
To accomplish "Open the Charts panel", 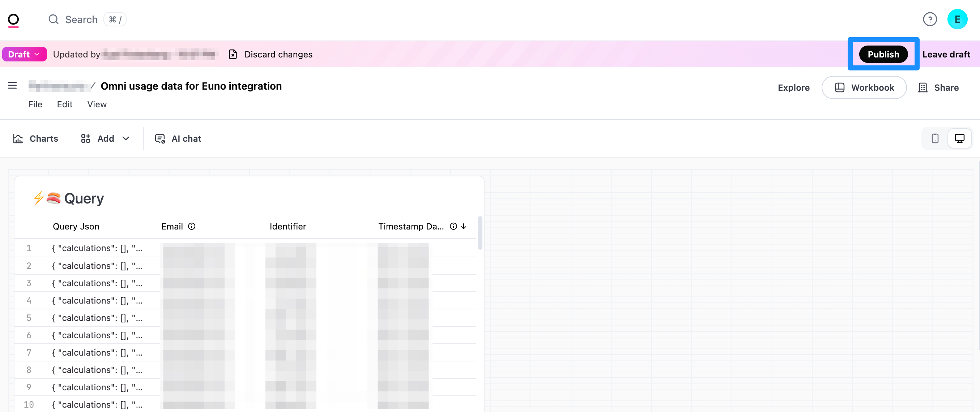I will click(x=35, y=139).
